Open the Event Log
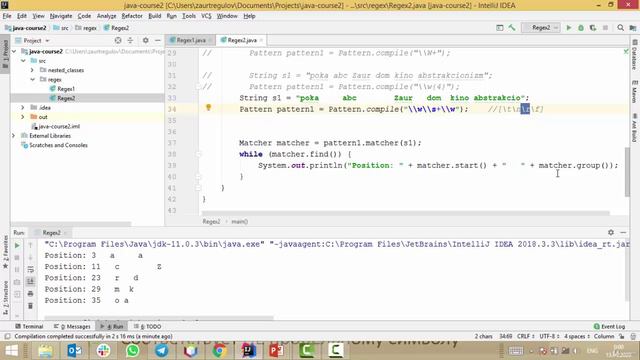The image size is (640, 360). point(609,327)
